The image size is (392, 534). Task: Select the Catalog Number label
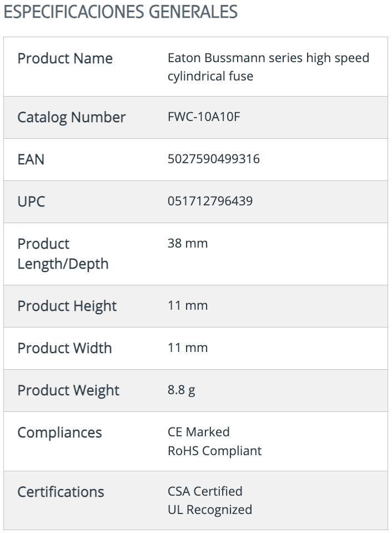click(x=72, y=118)
